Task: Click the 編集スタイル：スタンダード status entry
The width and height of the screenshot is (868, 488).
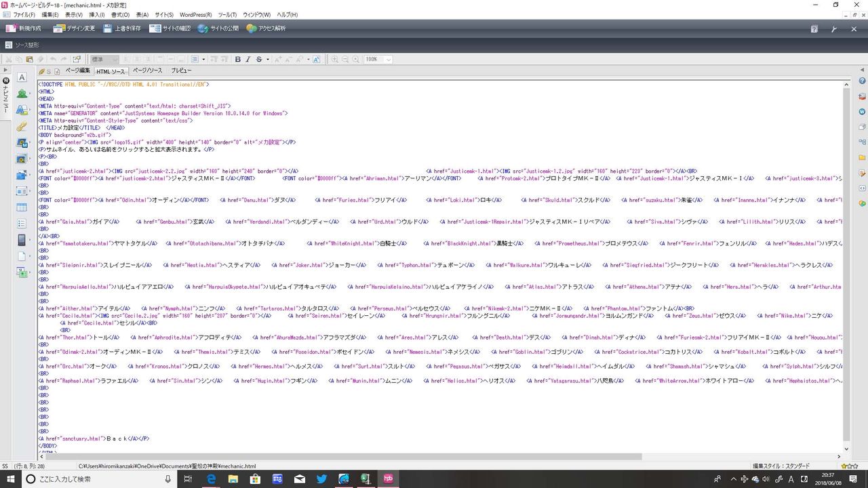Action: (x=781, y=466)
